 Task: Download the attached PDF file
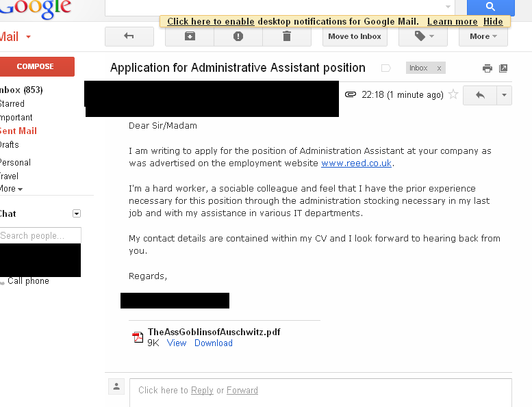[x=214, y=343]
